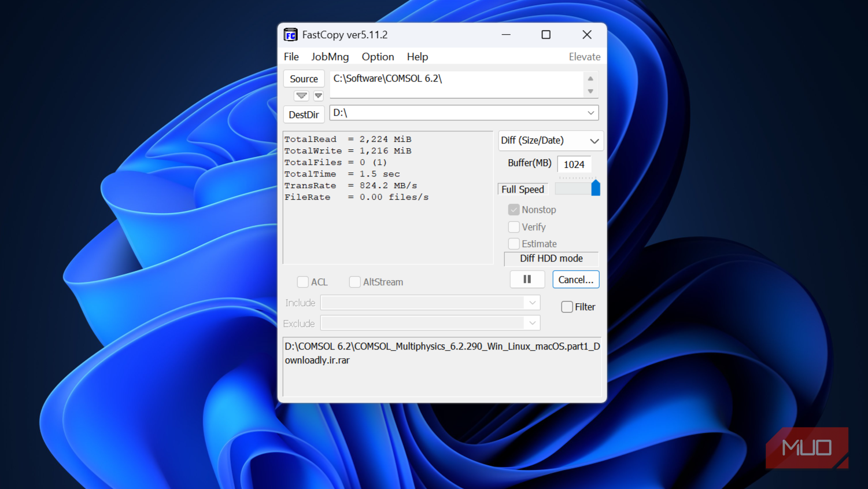Screen dimensions: 868x489
Task: Enable the Filter checkbox
Action: pyautogui.click(x=567, y=307)
